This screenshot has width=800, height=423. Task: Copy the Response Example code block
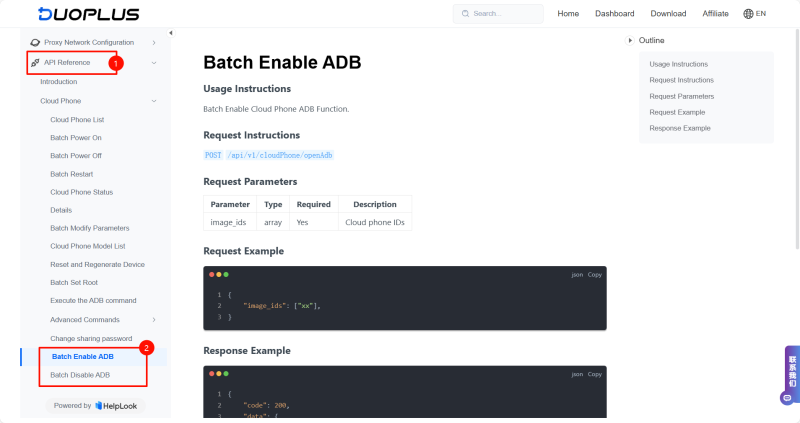pos(594,374)
